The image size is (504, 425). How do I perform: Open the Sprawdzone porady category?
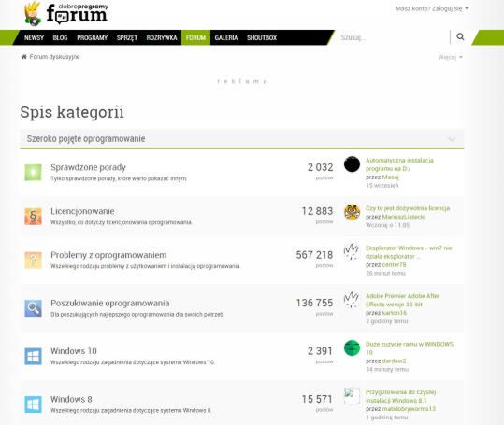coord(88,167)
